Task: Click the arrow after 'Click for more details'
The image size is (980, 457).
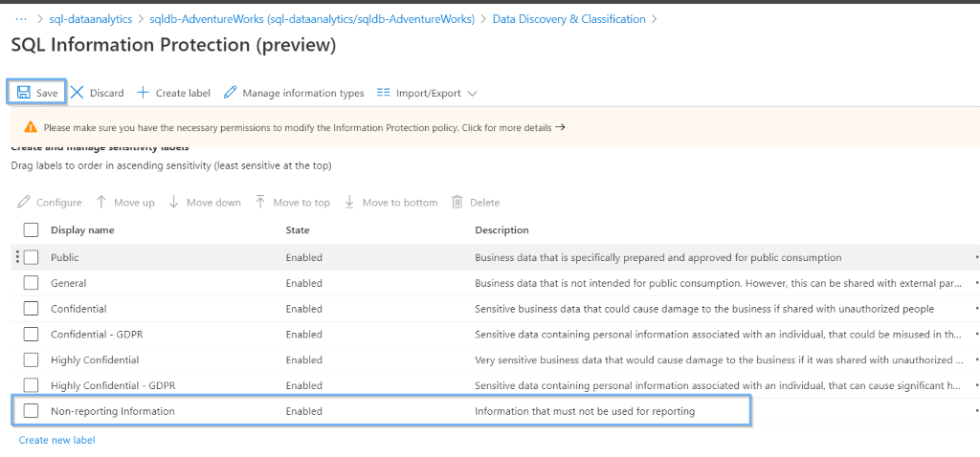Action: [x=560, y=127]
